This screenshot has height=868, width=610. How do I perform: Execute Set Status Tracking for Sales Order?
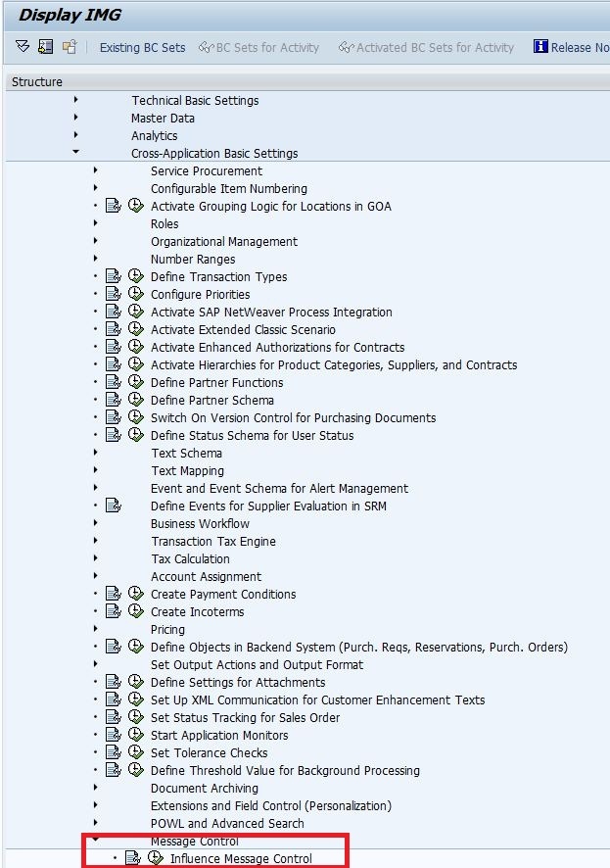point(136,717)
